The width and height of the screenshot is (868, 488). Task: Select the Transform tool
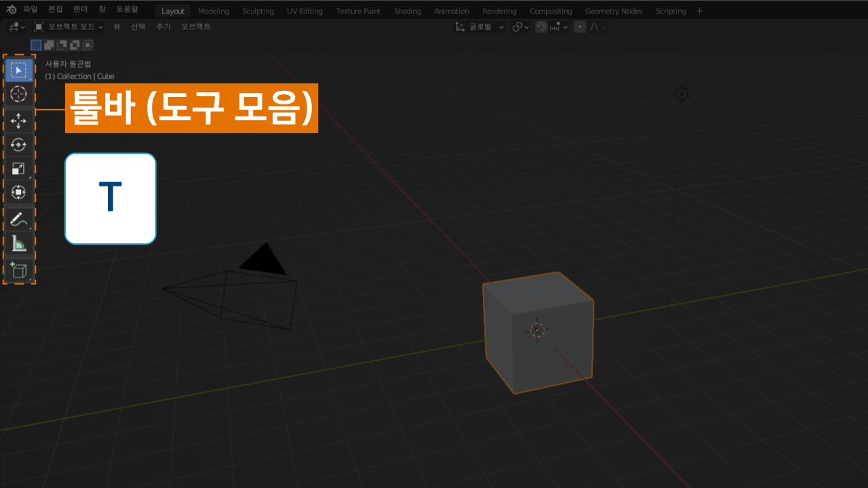point(19,192)
